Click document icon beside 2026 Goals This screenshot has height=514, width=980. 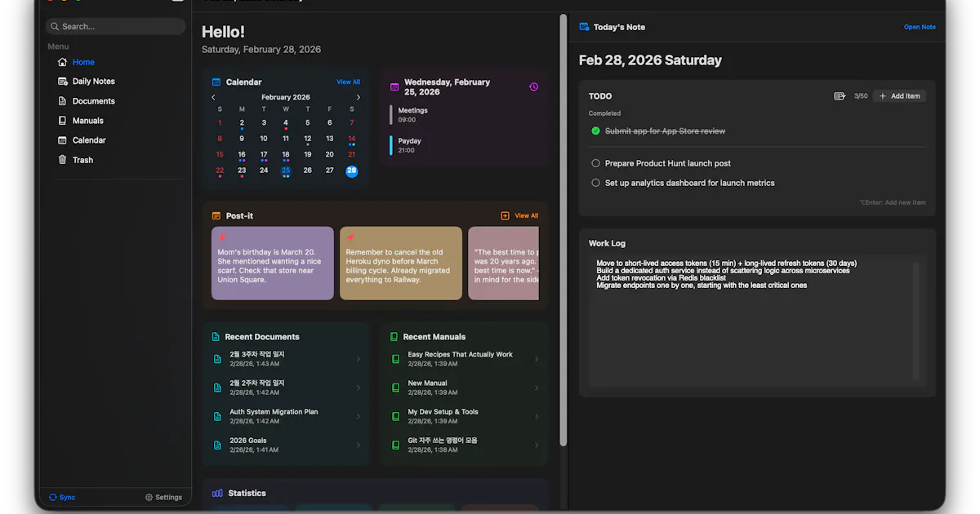[x=217, y=445]
